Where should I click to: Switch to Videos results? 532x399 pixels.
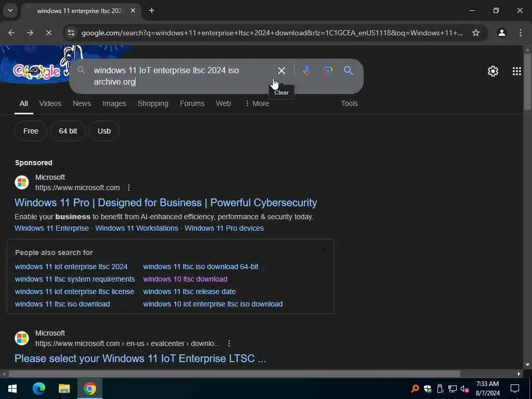click(50, 103)
